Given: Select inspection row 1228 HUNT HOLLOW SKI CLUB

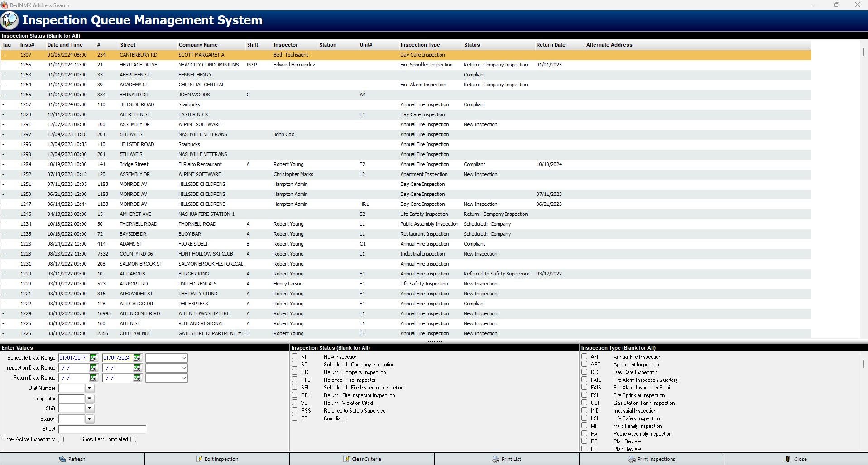Looking at the screenshot, I should 406,254.
